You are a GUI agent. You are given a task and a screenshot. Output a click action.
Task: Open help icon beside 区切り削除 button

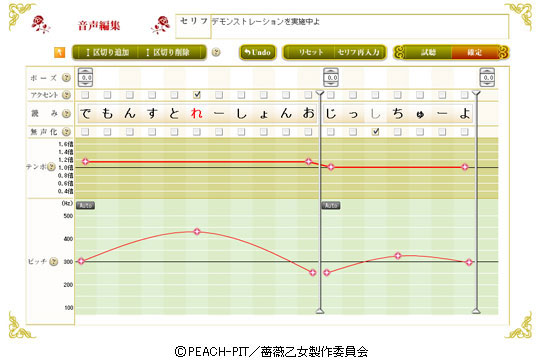pyautogui.click(x=216, y=52)
